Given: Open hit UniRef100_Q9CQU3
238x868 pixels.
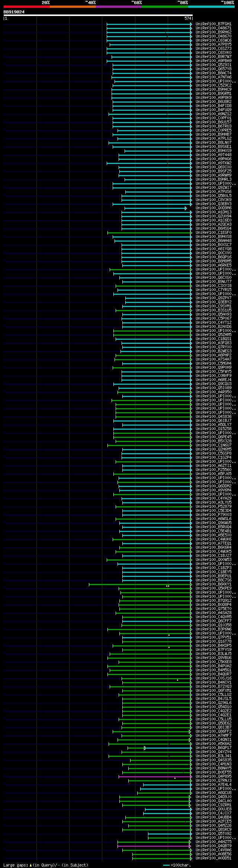Looking at the screenshot, I should 213,384.
